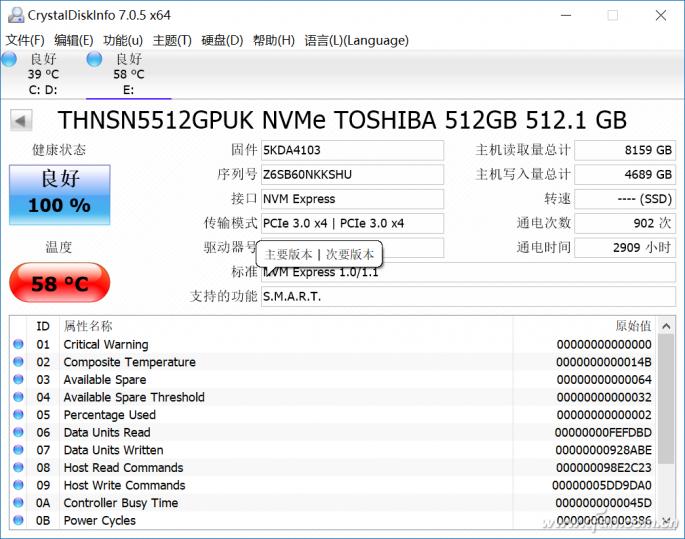Click the 良好 100 % health status button

pyautogui.click(x=59, y=195)
